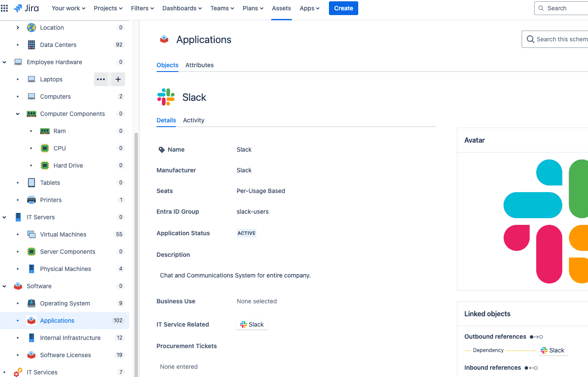Click the Printers icon in sidebar

pyautogui.click(x=31, y=200)
